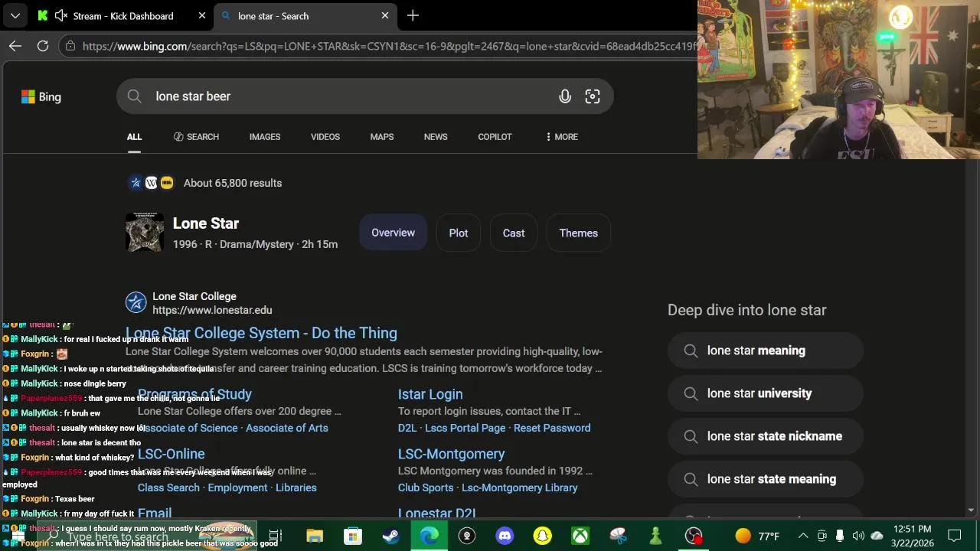
Task: Open Snapchat from taskbar
Action: point(542,536)
